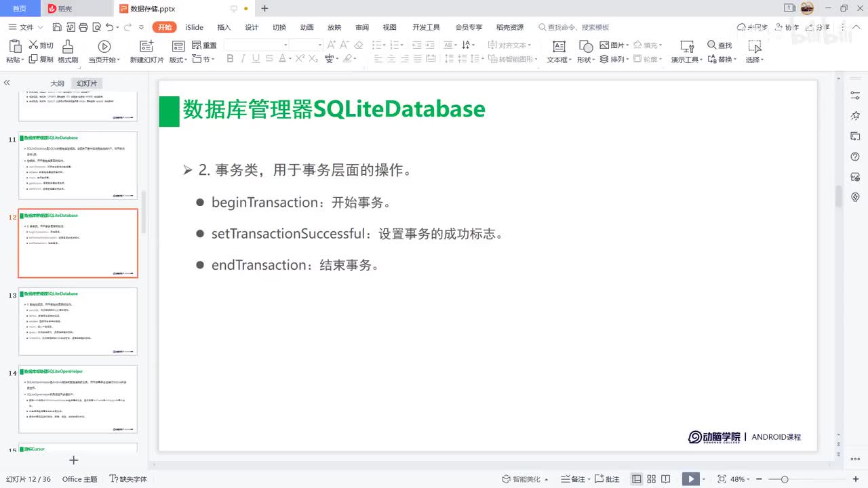Click 缺失字体 missing fonts notice

tap(128, 479)
